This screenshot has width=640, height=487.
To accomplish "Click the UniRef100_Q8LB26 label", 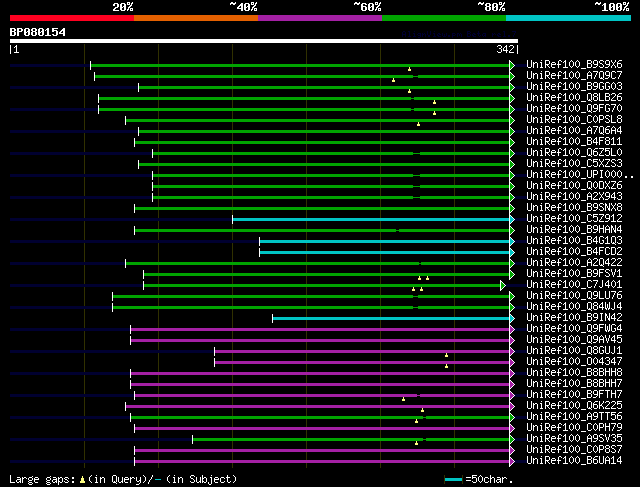I will pos(574,98).
